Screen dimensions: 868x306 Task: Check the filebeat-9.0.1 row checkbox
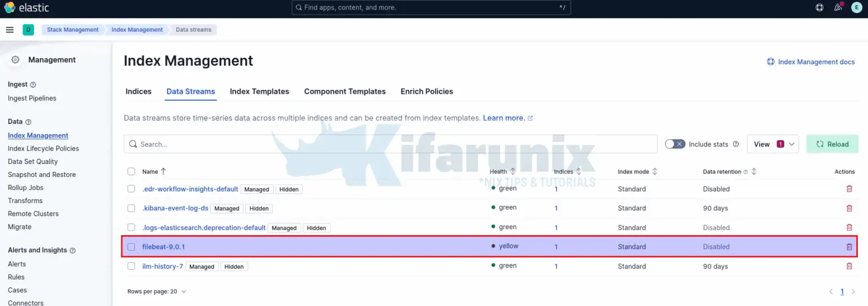click(x=131, y=247)
